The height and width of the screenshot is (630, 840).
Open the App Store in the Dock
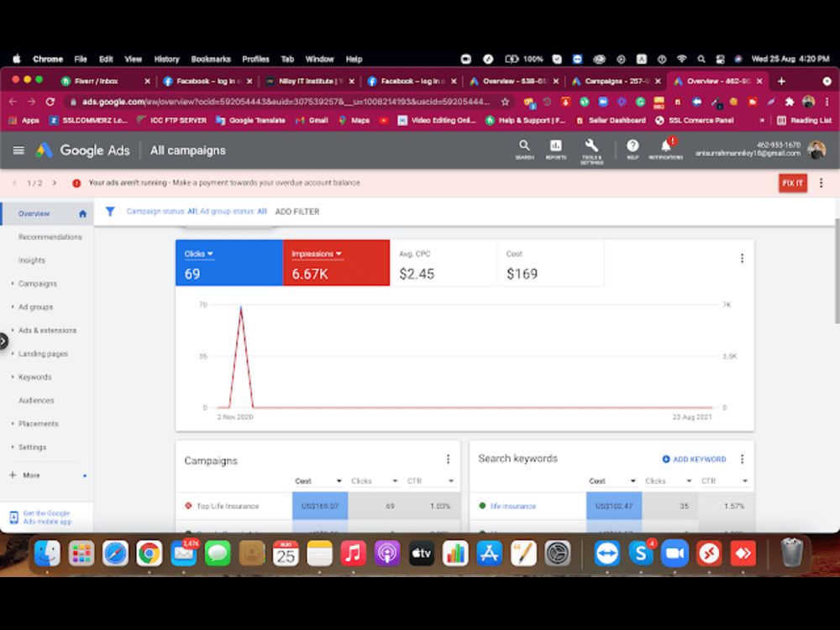pyautogui.click(x=489, y=554)
